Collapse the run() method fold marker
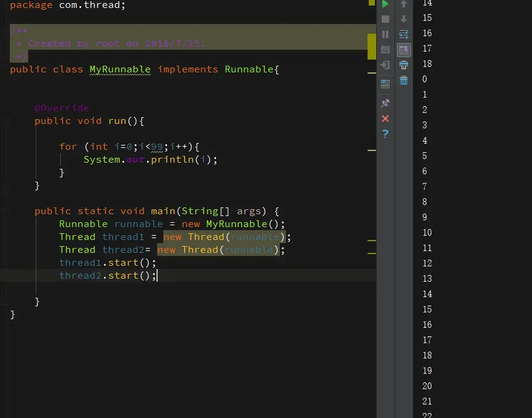The height and width of the screenshot is (418, 532). coord(5,120)
